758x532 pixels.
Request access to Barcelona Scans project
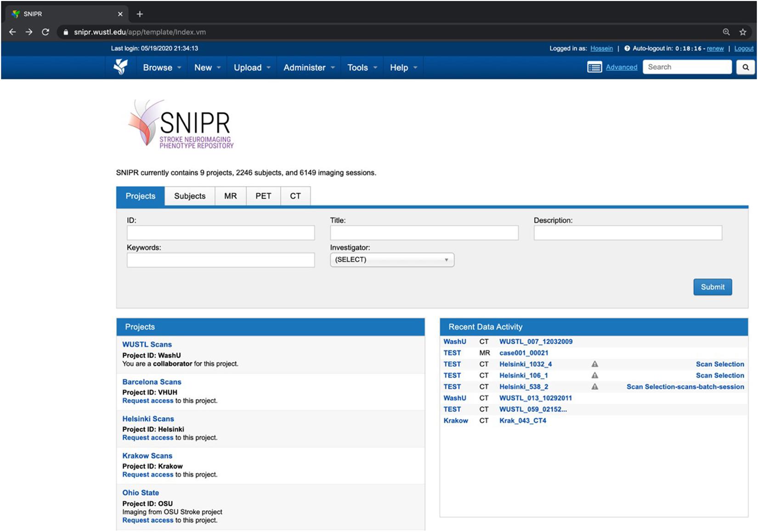tap(148, 401)
